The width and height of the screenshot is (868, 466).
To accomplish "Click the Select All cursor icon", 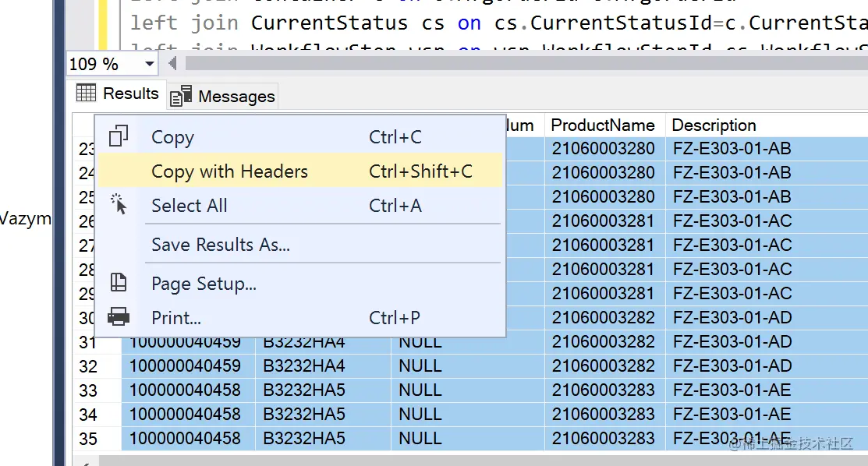I will pos(119,205).
